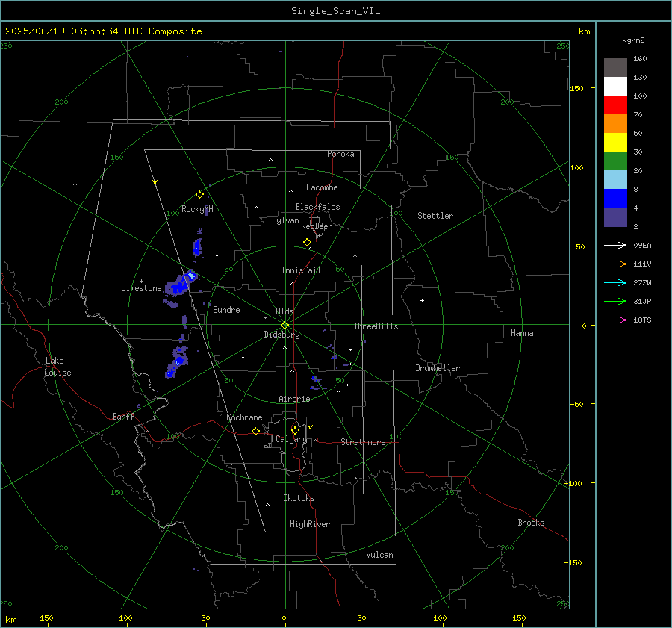Select the red swatch in the VIL legend

click(x=615, y=105)
